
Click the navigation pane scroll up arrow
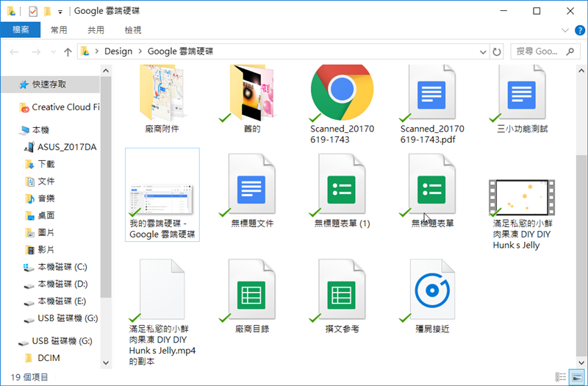106,71
